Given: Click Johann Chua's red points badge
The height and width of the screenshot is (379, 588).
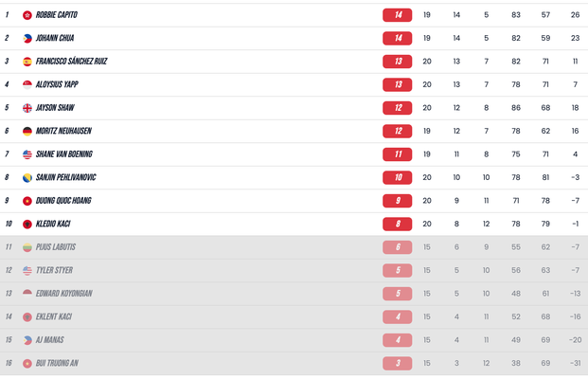Looking at the screenshot, I should coord(398,39).
